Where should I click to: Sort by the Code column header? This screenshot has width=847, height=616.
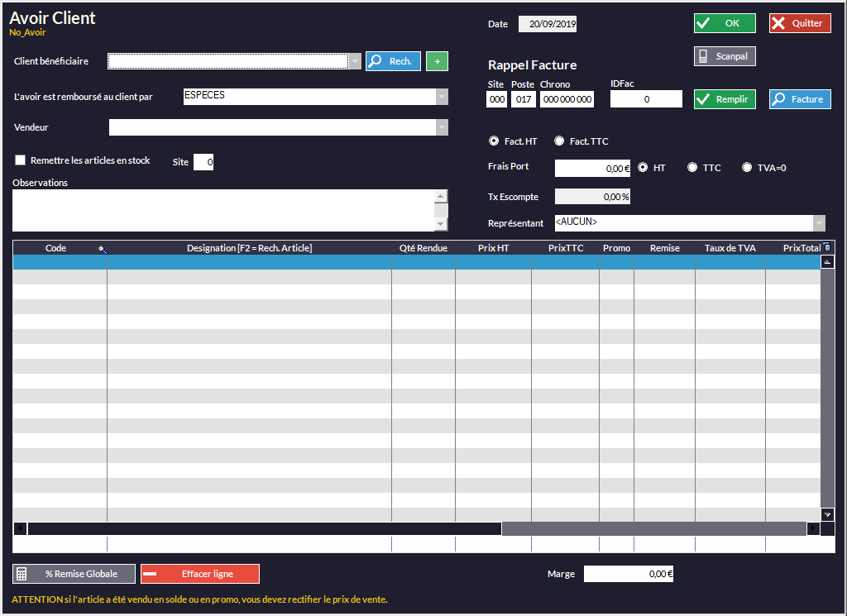tap(56, 248)
